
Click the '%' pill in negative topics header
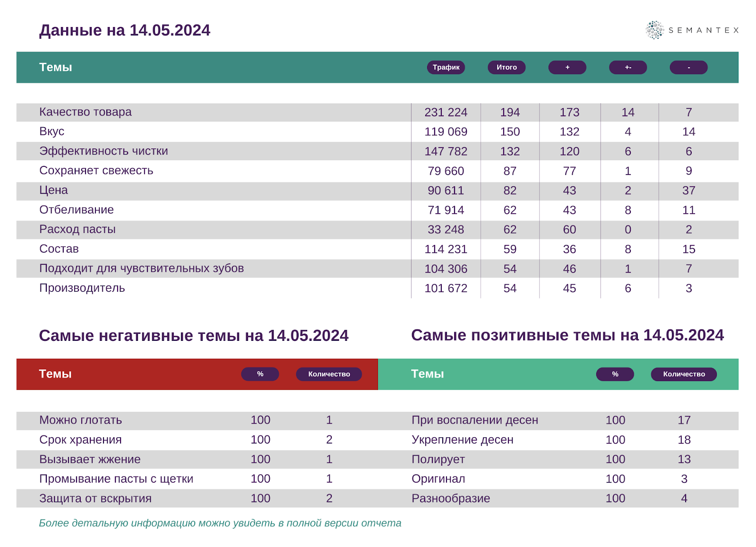[x=260, y=374]
